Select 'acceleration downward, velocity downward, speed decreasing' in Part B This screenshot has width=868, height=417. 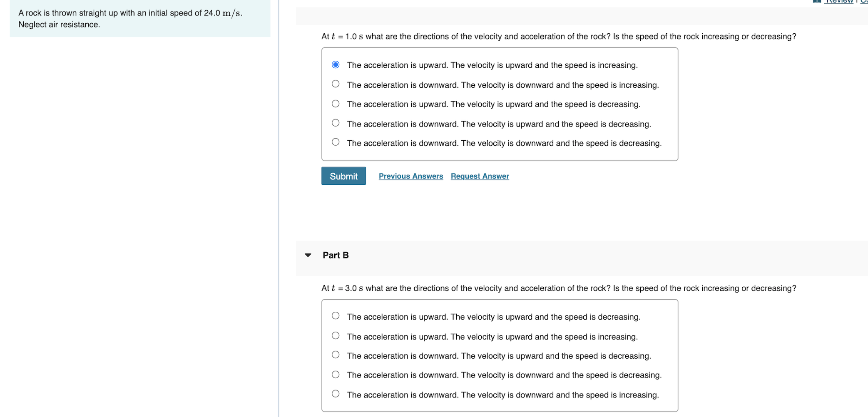coord(335,373)
